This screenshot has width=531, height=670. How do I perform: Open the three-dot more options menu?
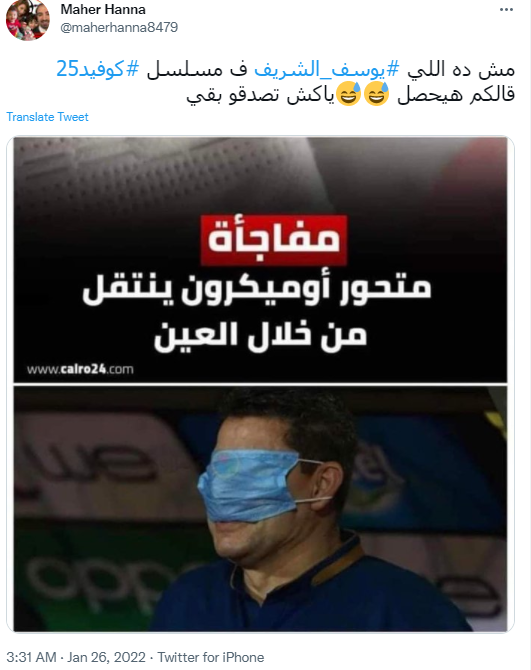coord(506,10)
